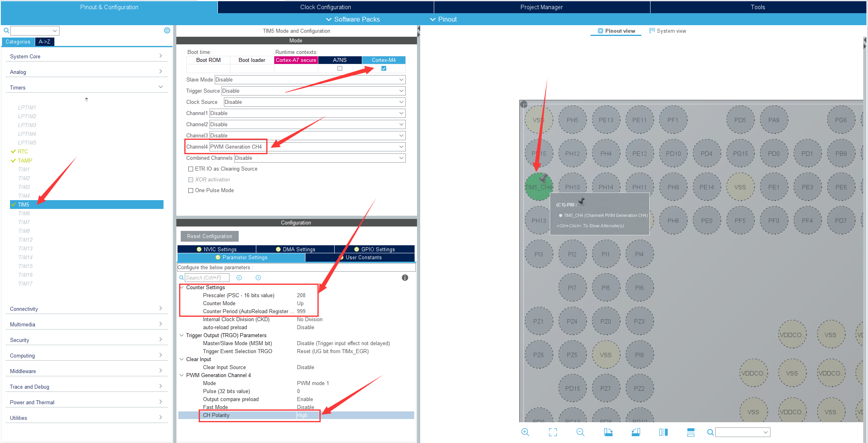Collapse the Counter Settings group
868x443 pixels.
pyautogui.click(x=182, y=288)
